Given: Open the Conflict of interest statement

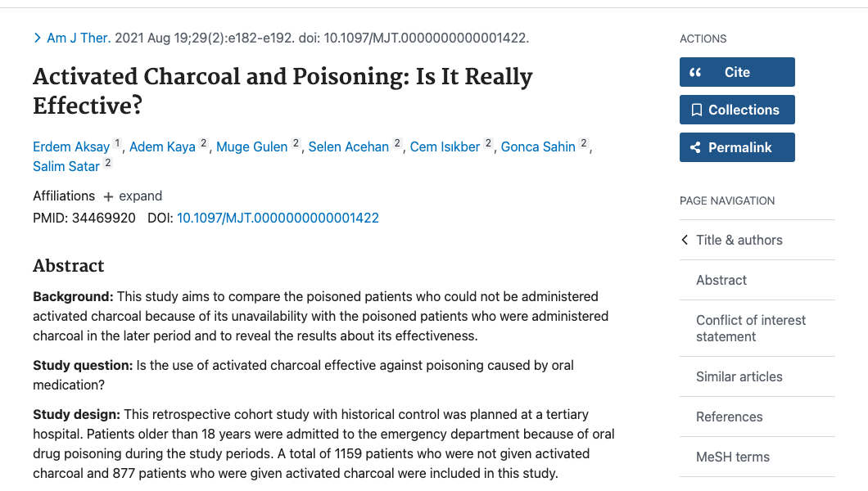Looking at the screenshot, I should (751, 328).
